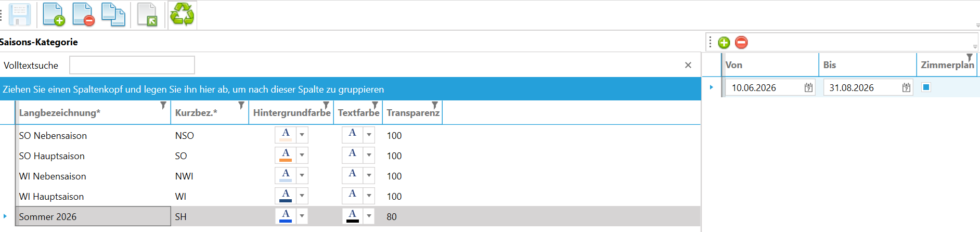The image size is (980, 232).
Task: Add new record with document plus icon
Action: click(54, 15)
